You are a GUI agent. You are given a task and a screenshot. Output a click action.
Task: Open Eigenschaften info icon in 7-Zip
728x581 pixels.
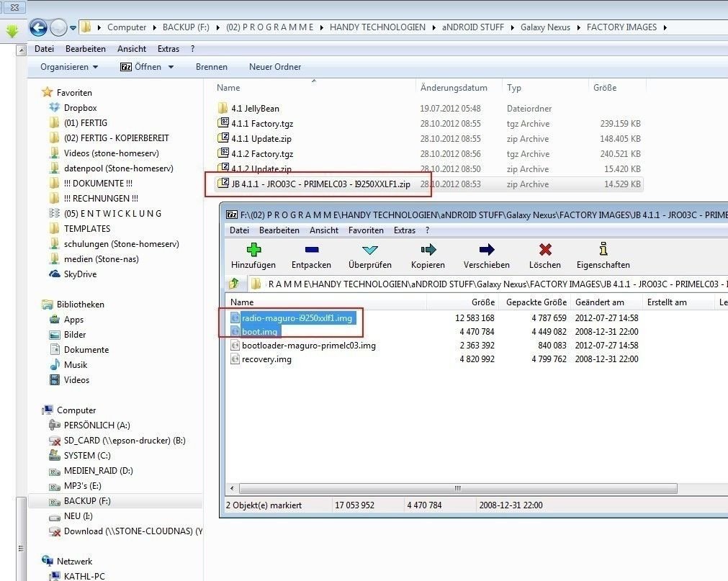click(x=603, y=249)
